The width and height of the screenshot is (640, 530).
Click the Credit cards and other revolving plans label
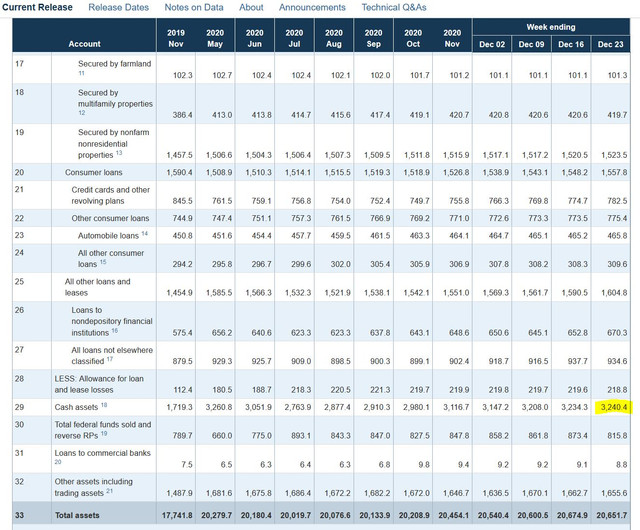[111, 195]
